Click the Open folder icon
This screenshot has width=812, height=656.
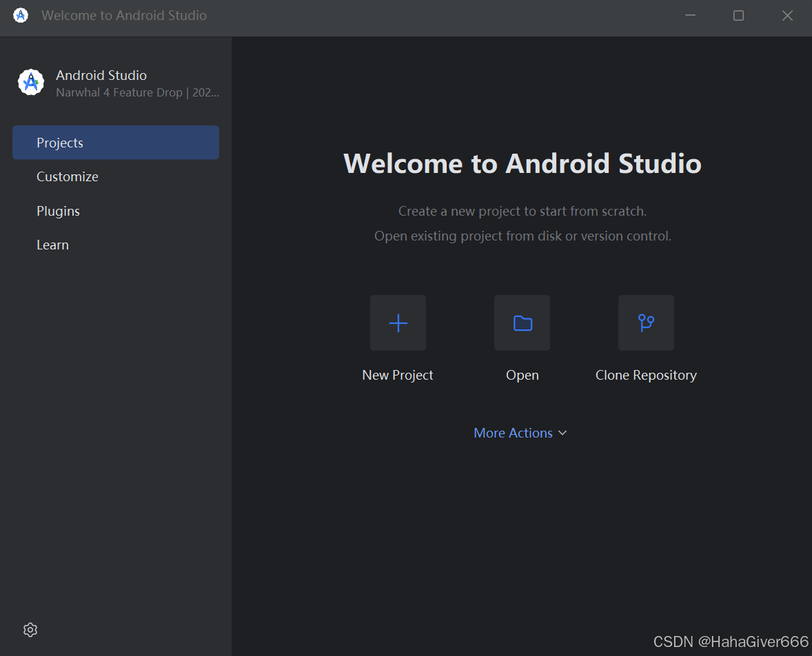tap(522, 323)
